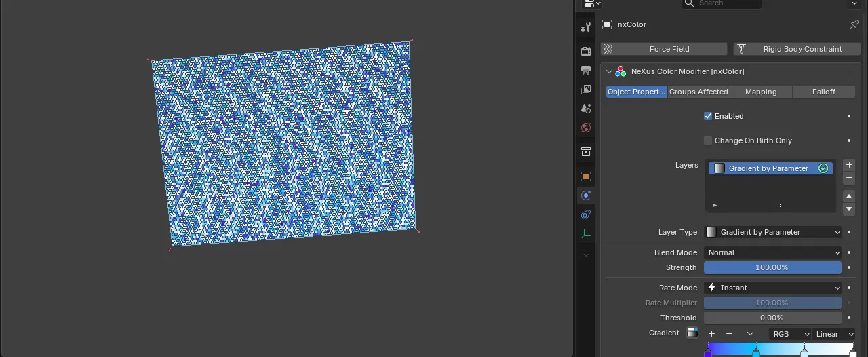868x357 pixels.
Task: Open the Linear interpolation dropdown
Action: 833,334
